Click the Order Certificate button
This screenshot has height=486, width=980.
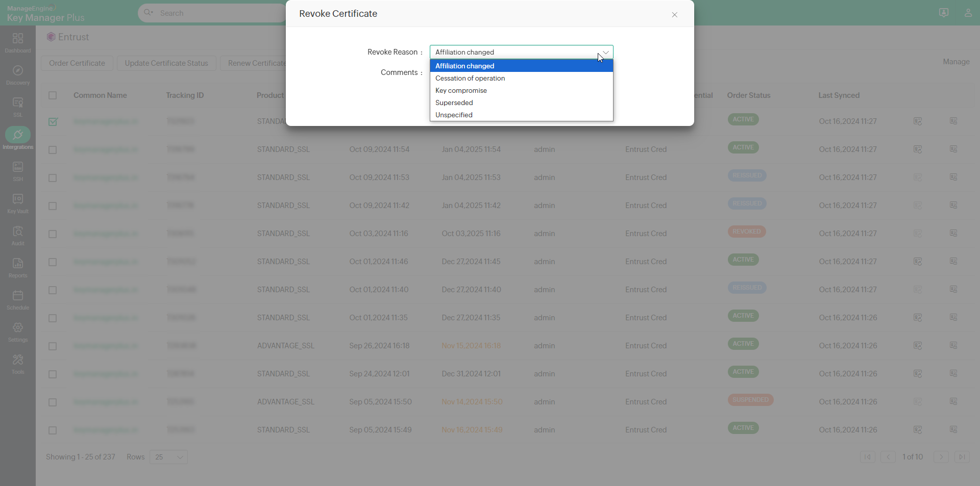pyautogui.click(x=77, y=63)
